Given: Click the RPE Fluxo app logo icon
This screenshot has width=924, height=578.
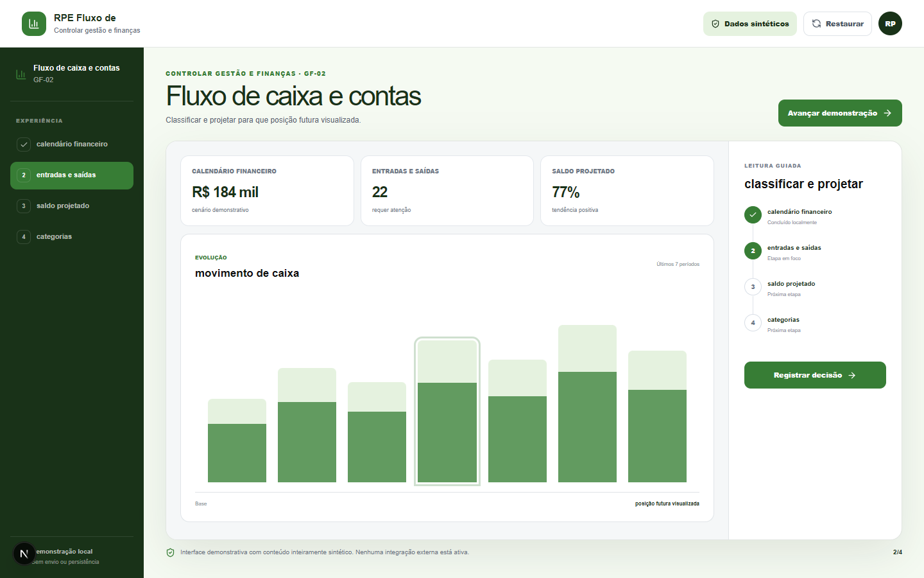Looking at the screenshot, I should click(34, 24).
